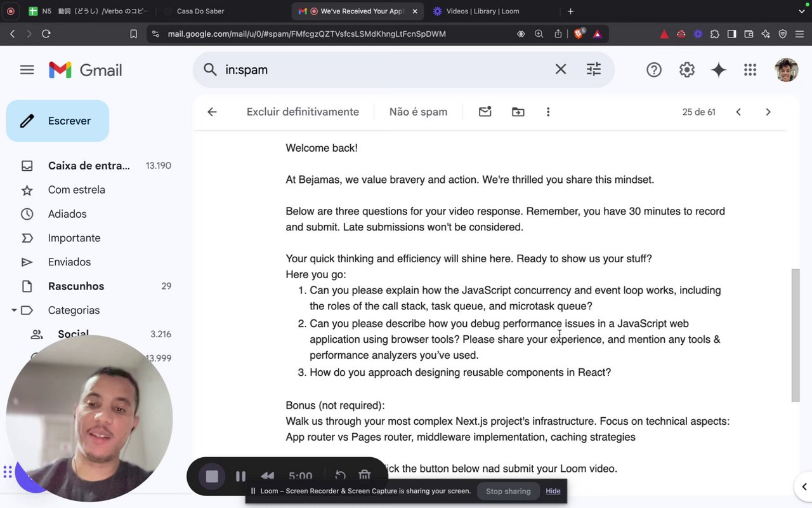Open Google account profile picture
Screen dimensions: 812x508
787,70
